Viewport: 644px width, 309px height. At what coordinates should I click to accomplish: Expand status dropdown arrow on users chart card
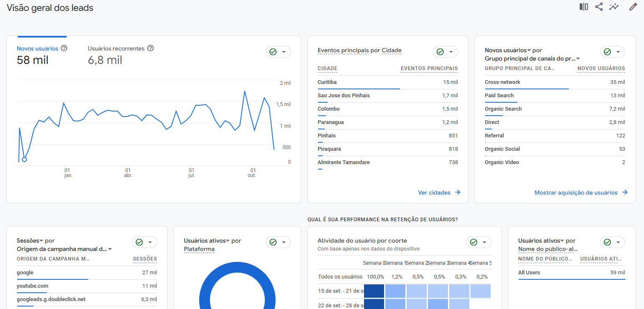click(284, 52)
